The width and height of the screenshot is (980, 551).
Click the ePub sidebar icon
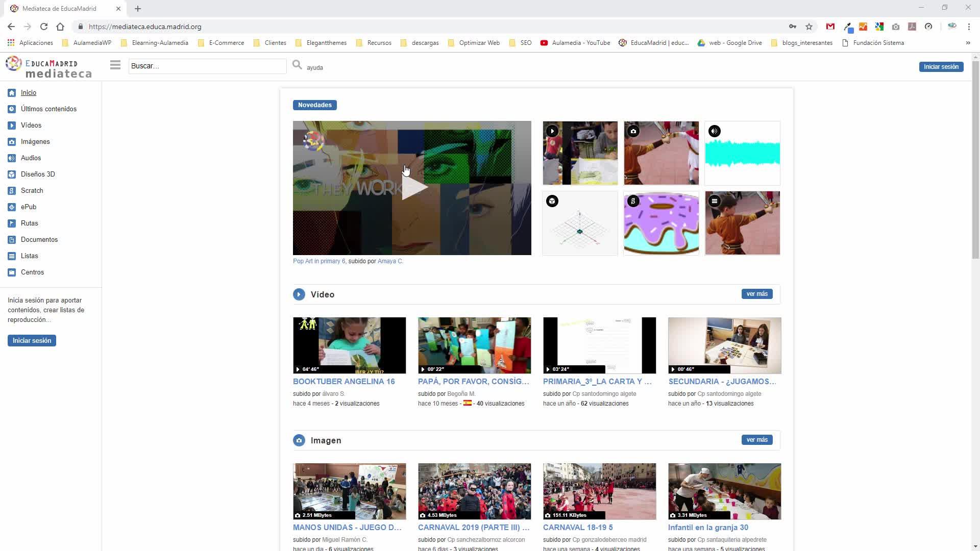tap(12, 207)
